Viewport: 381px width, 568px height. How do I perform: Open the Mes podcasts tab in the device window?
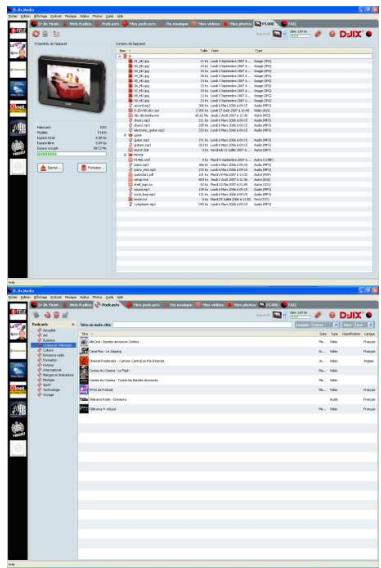139,24
